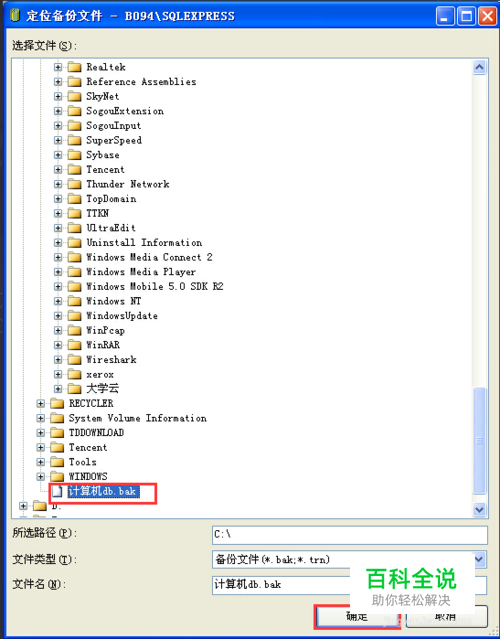Click the Windows NT folder icon
Viewport: 500px width, 639px height.
pos(74,301)
